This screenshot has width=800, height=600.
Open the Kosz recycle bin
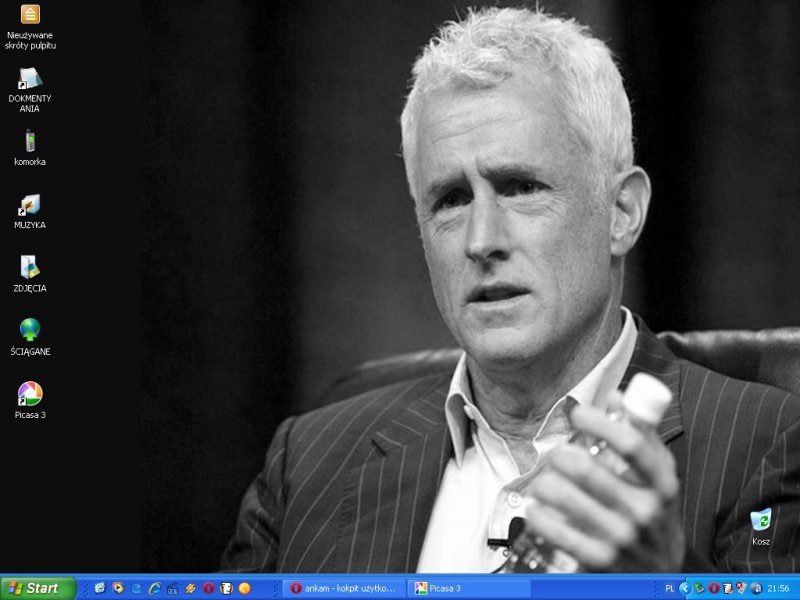pyautogui.click(x=761, y=520)
